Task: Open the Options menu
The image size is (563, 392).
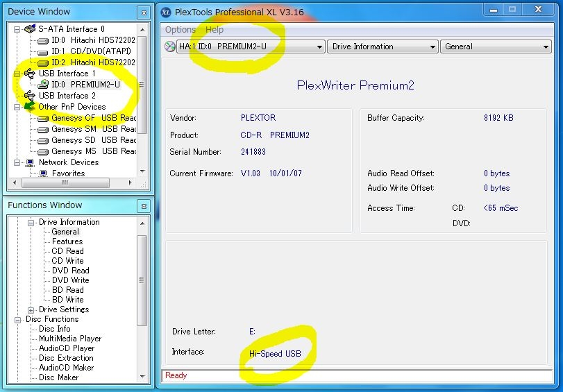Action: [x=180, y=30]
